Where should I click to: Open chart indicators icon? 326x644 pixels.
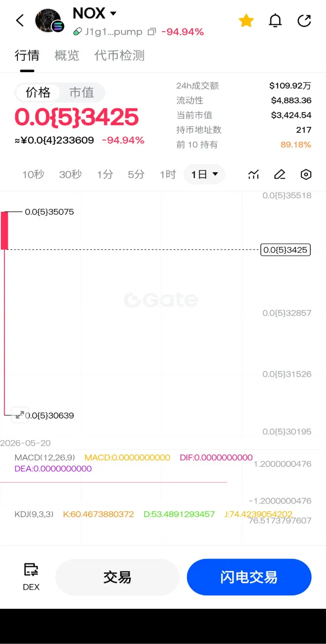click(x=253, y=174)
